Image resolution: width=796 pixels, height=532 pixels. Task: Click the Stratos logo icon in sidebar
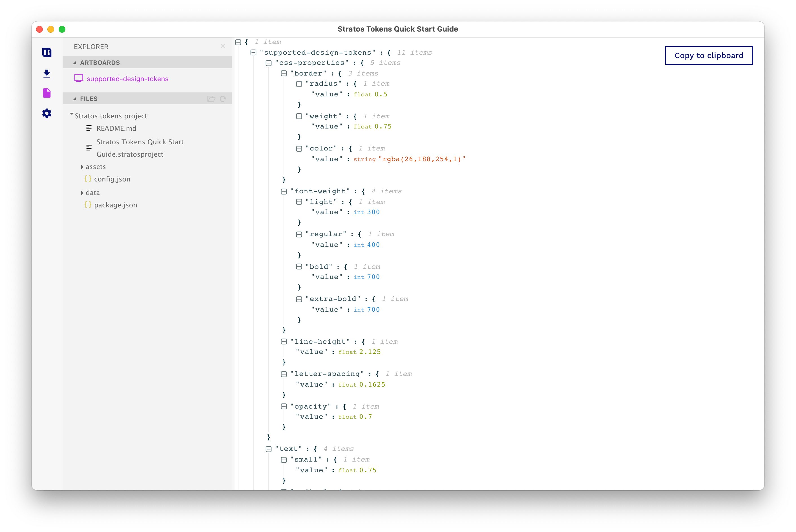tap(47, 52)
